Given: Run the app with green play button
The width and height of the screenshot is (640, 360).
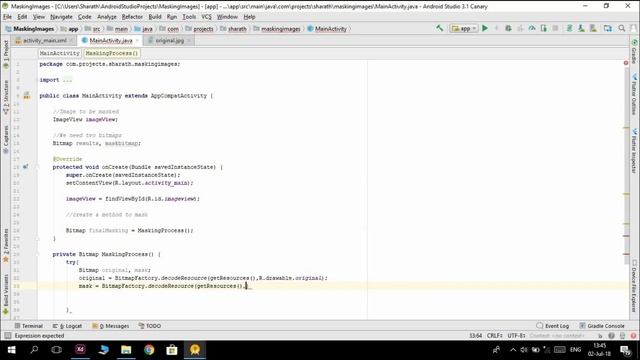Looking at the screenshot, I should click(485, 28).
